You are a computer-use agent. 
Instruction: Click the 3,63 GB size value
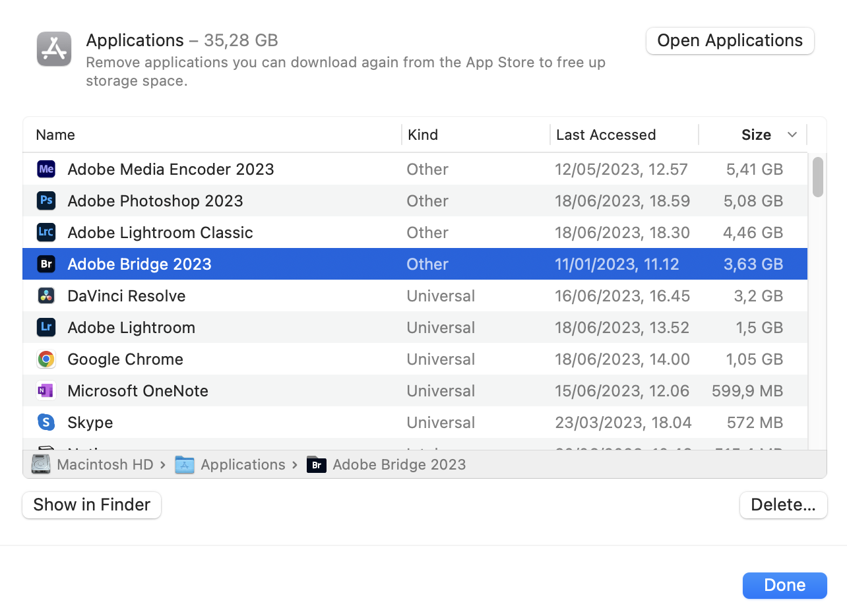coord(753,264)
